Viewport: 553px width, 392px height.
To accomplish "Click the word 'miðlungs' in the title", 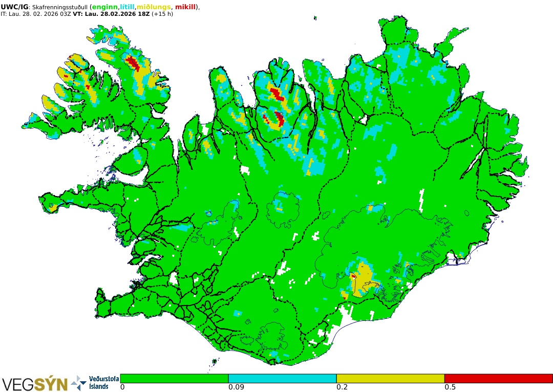I will [x=154, y=7].
